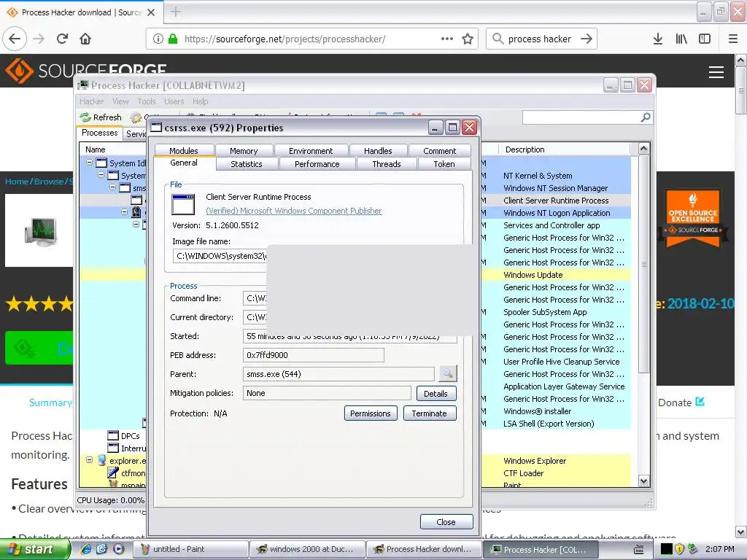Collapse the winlogon tree node

point(124,211)
